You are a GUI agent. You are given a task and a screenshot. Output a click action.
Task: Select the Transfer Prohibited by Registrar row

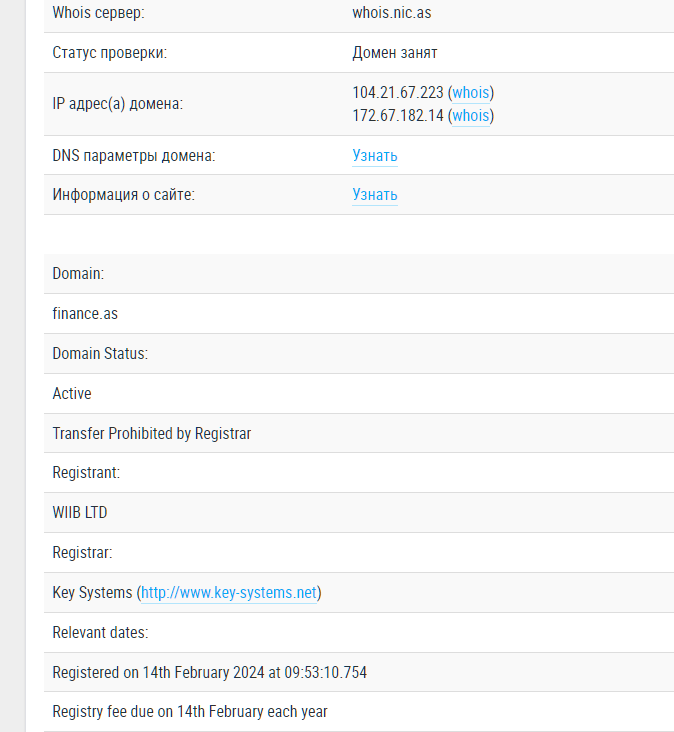pos(152,434)
